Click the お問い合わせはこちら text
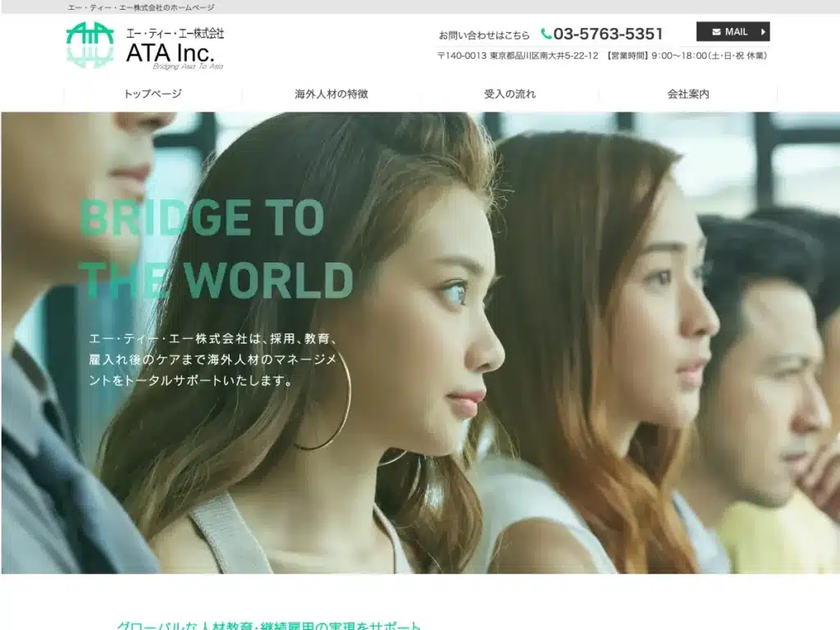Image resolution: width=840 pixels, height=630 pixels. [484, 35]
